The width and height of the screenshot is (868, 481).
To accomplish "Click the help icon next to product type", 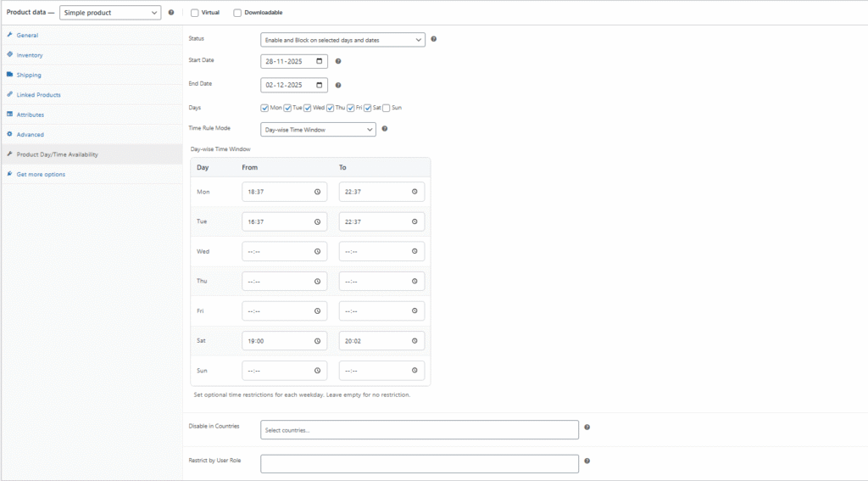I will pyautogui.click(x=171, y=12).
